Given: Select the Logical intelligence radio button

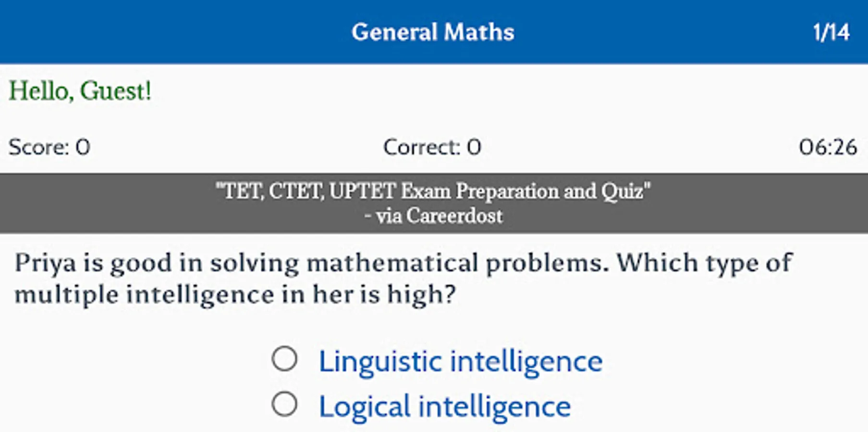Looking at the screenshot, I should pyautogui.click(x=284, y=404).
